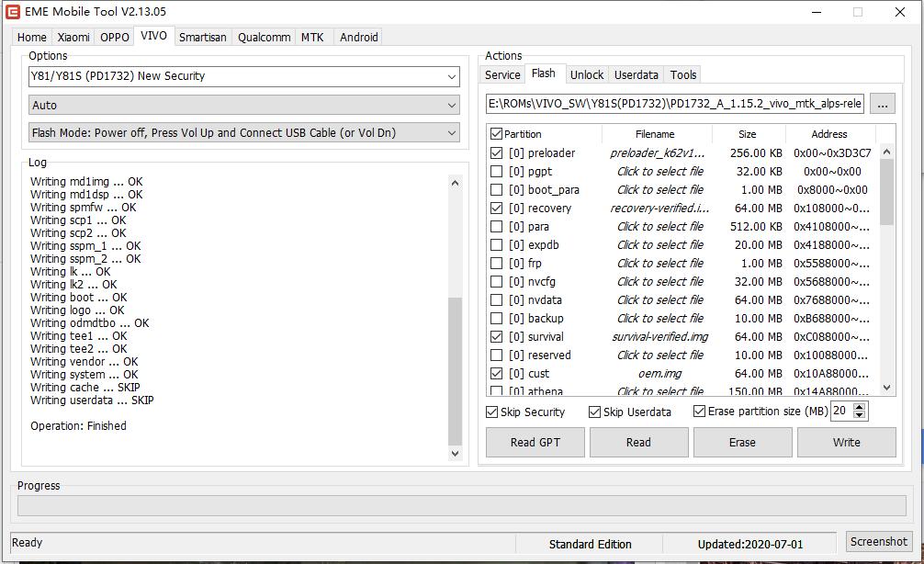Uncheck the survival partition checkbox

tap(496, 336)
